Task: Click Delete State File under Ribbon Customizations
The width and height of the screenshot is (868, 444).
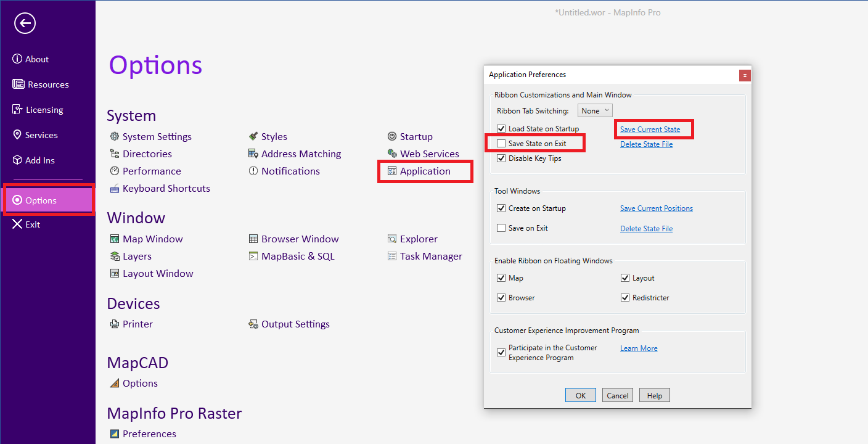Action: (646, 144)
